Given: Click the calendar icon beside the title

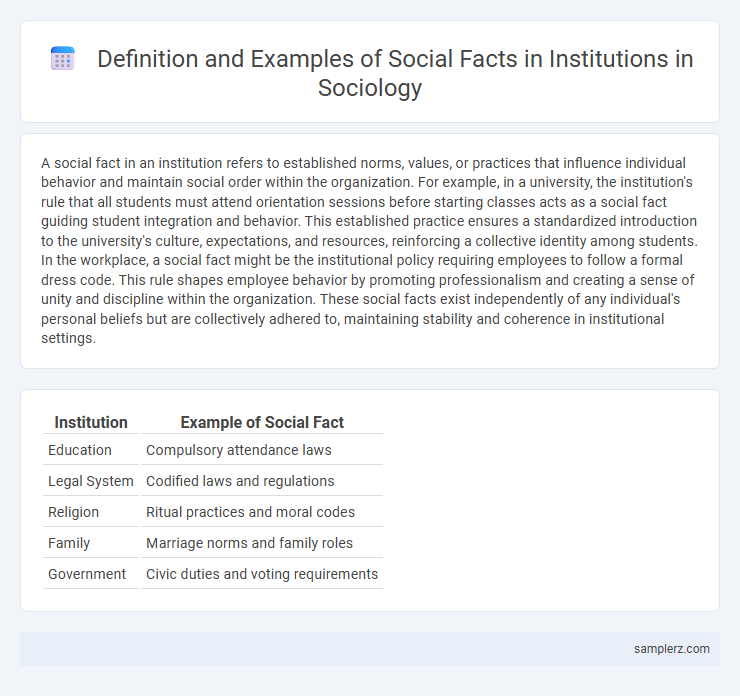Looking at the screenshot, I should [x=63, y=59].
